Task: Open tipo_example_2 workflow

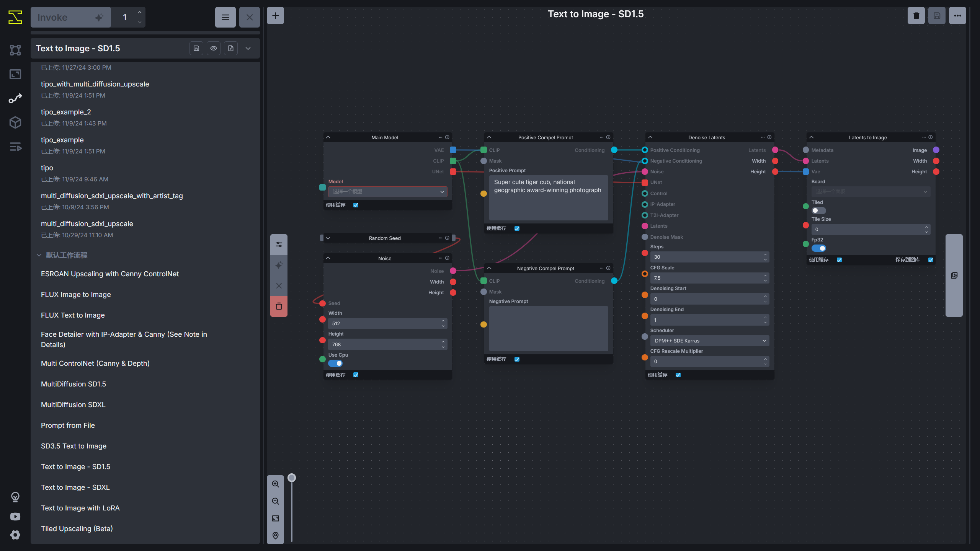Action: (x=66, y=112)
